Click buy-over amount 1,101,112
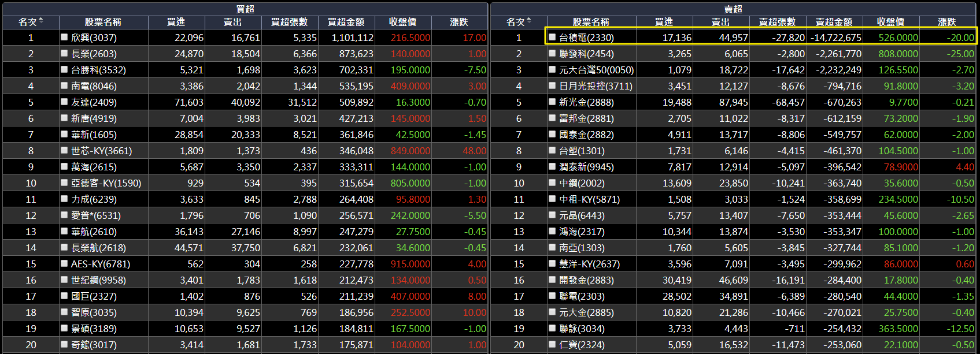Image resolution: width=980 pixels, height=354 pixels. (353, 38)
